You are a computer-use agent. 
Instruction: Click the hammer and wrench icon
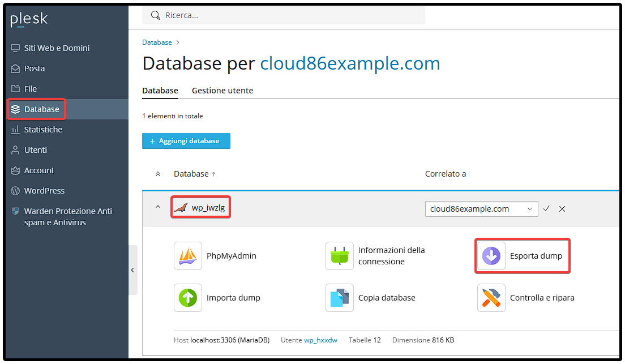(x=491, y=298)
